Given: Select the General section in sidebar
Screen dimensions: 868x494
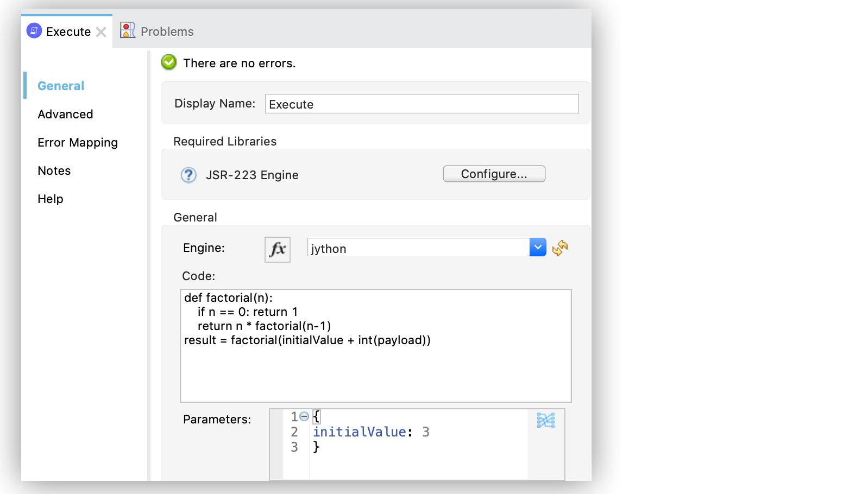Looking at the screenshot, I should [x=61, y=86].
